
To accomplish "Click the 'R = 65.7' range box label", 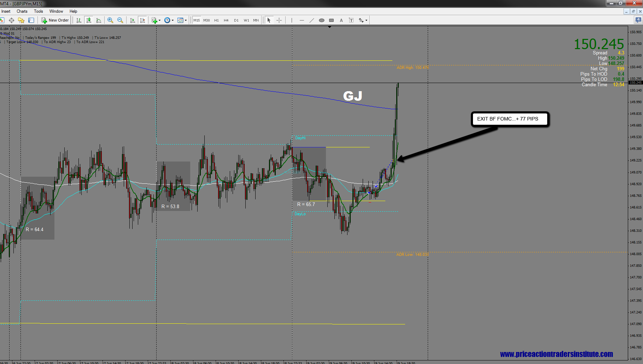I will pyautogui.click(x=306, y=204).
